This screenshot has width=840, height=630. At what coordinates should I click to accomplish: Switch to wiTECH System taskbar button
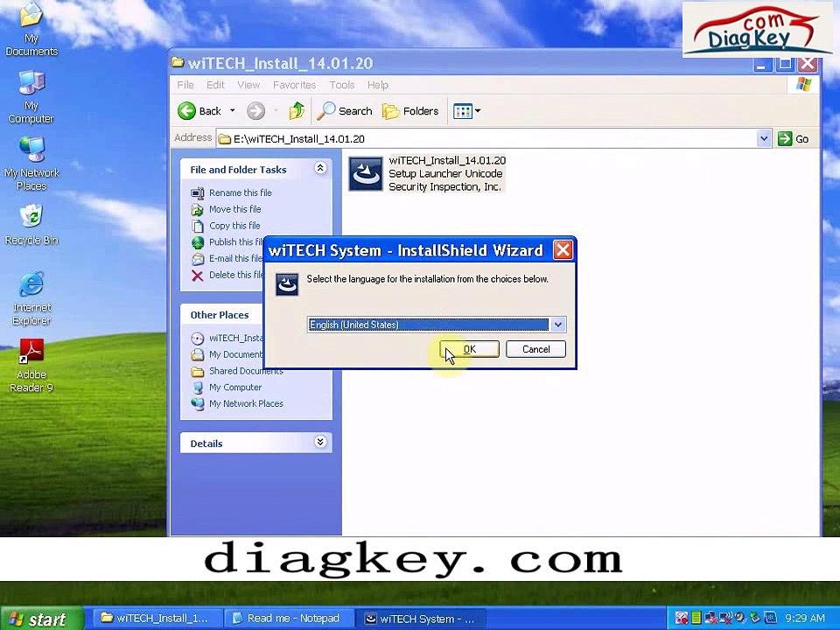(x=422, y=619)
